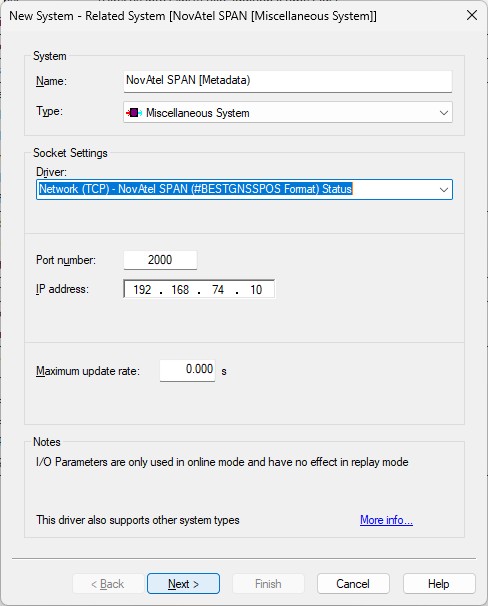
Task: Click the Miscellaneous System type icon
Action: click(134, 113)
